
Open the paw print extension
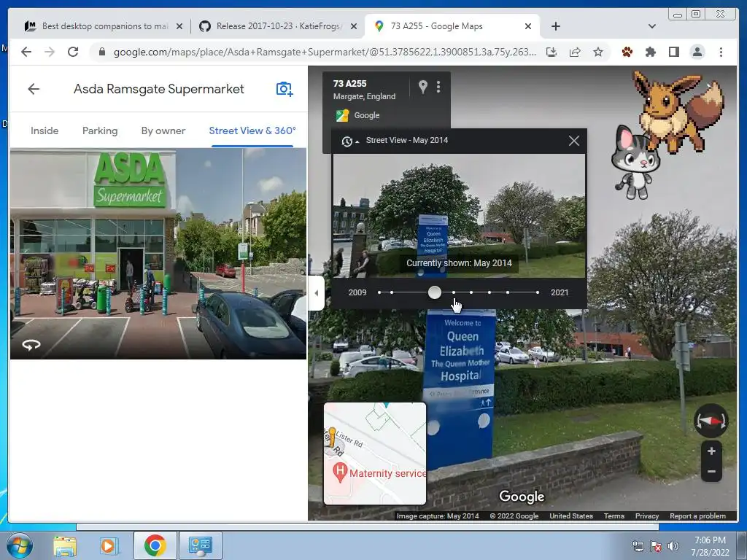pos(627,52)
